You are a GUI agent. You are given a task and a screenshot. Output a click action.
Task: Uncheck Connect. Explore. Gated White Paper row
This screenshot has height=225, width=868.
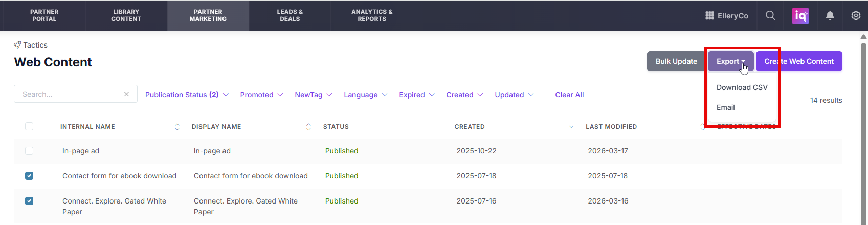[x=29, y=201]
